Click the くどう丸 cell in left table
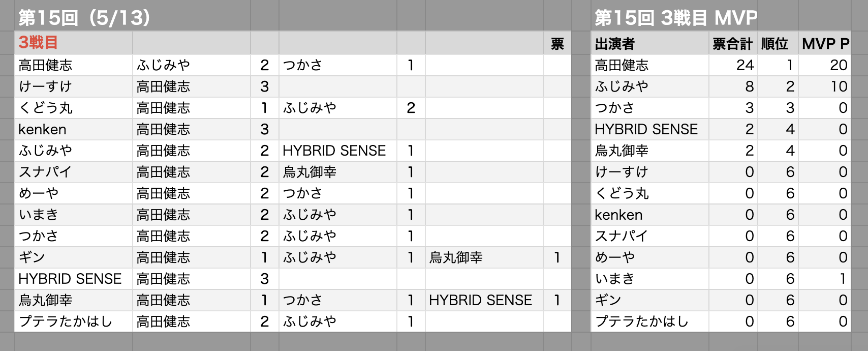868x351 pixels. tap(74, 108)
